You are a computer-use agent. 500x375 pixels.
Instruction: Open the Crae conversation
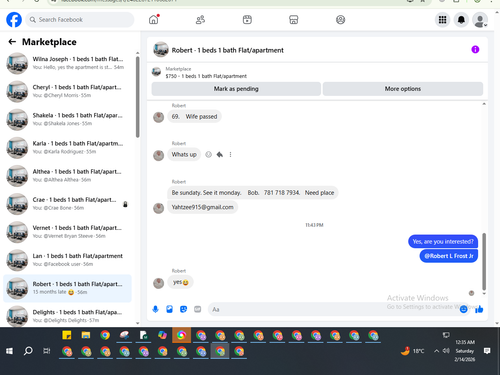click(67, 204)
